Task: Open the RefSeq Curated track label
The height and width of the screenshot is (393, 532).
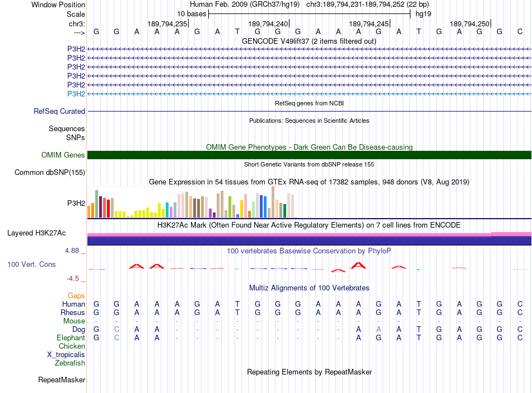Action: (59, 112)
